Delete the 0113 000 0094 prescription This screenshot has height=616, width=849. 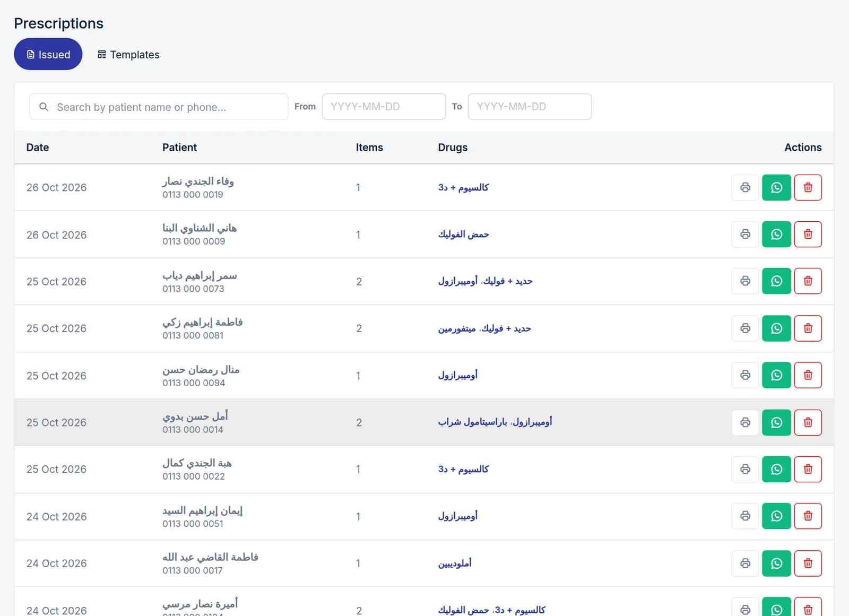[x=808, y=375]
